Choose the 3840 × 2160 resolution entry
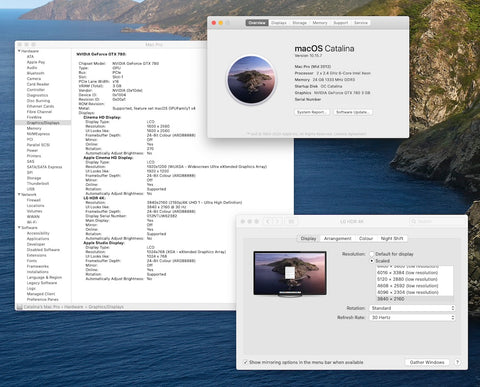 tap(414, 299)
